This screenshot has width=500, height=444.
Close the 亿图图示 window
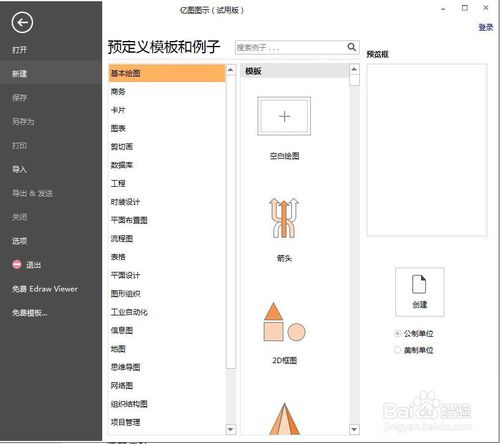[x=486, y=8]
